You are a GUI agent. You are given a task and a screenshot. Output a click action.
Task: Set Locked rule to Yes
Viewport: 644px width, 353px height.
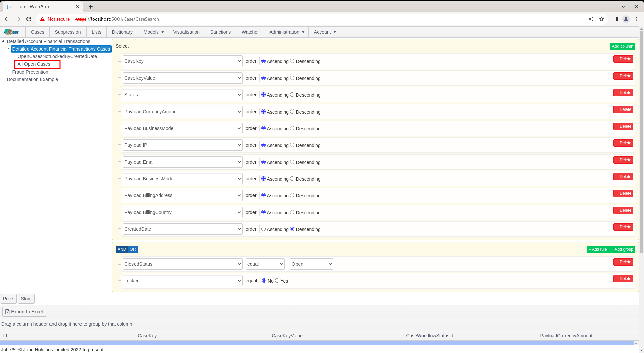click(277, 281)
